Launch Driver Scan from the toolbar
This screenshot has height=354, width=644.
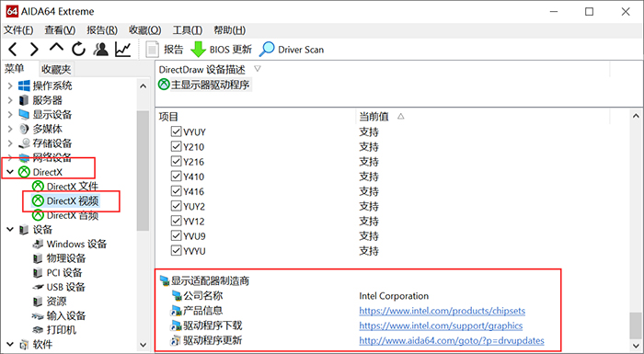(292, 50)
